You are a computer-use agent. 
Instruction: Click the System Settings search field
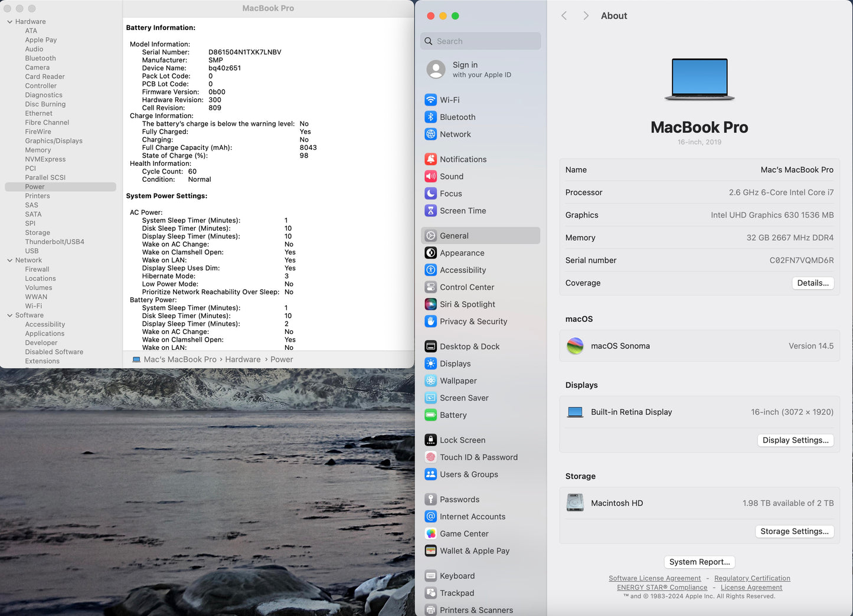(x=480, y=41)
